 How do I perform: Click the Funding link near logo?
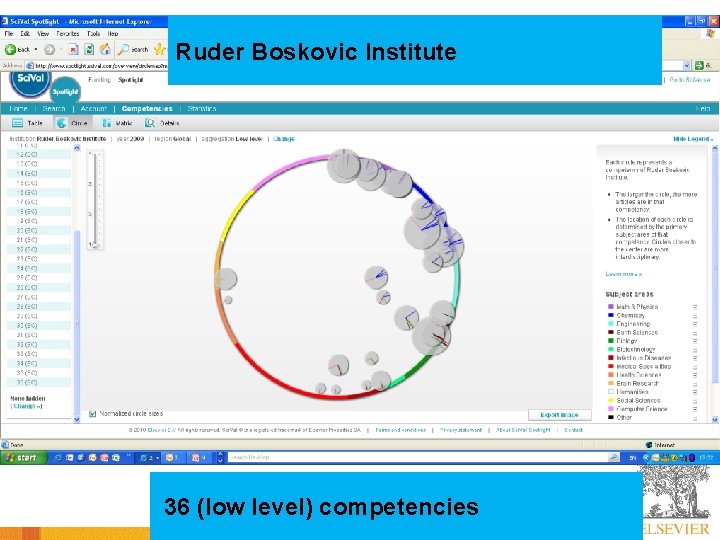tap(99, 80)
